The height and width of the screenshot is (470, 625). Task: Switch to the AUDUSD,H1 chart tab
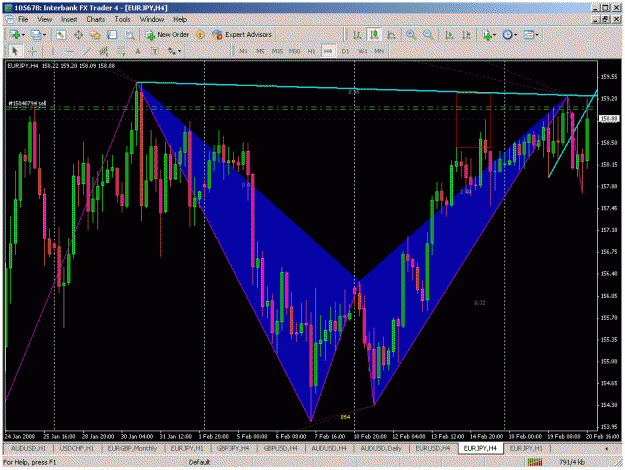pos(28,448)
